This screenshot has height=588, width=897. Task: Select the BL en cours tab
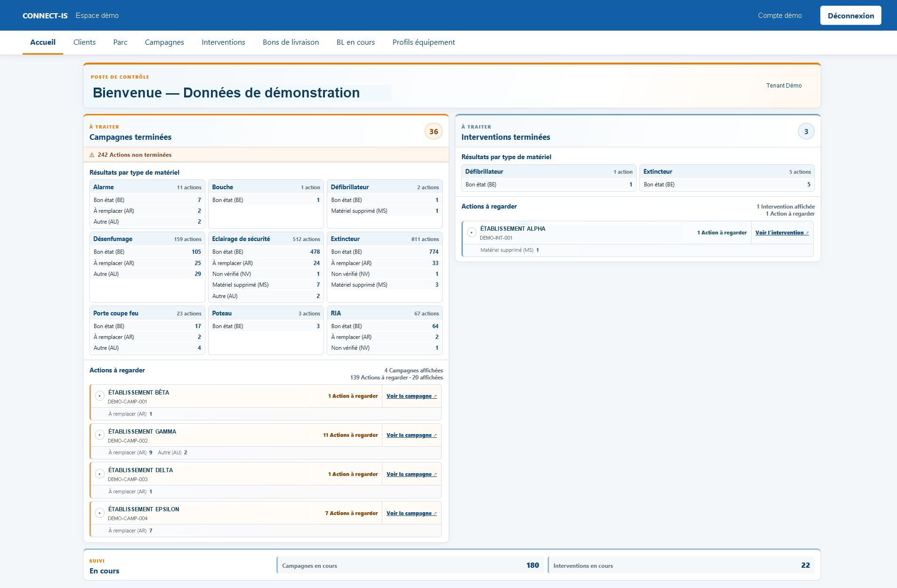[356, 42]
